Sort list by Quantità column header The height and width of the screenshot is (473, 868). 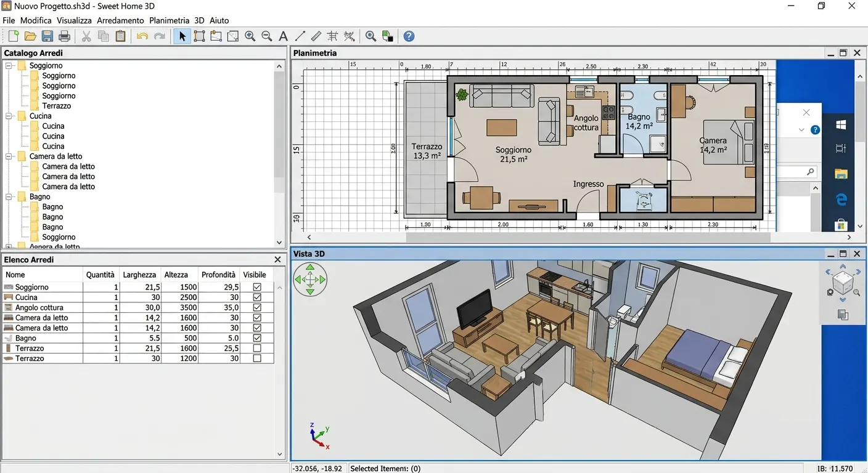100,275
